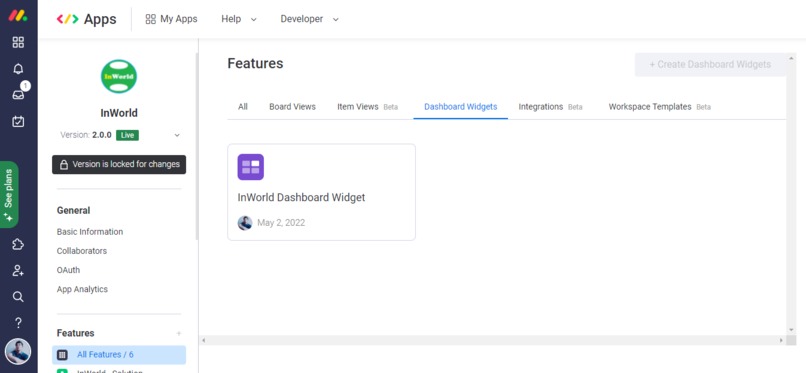Select All Features / 6
806x373 pixels.
(119, 355)
